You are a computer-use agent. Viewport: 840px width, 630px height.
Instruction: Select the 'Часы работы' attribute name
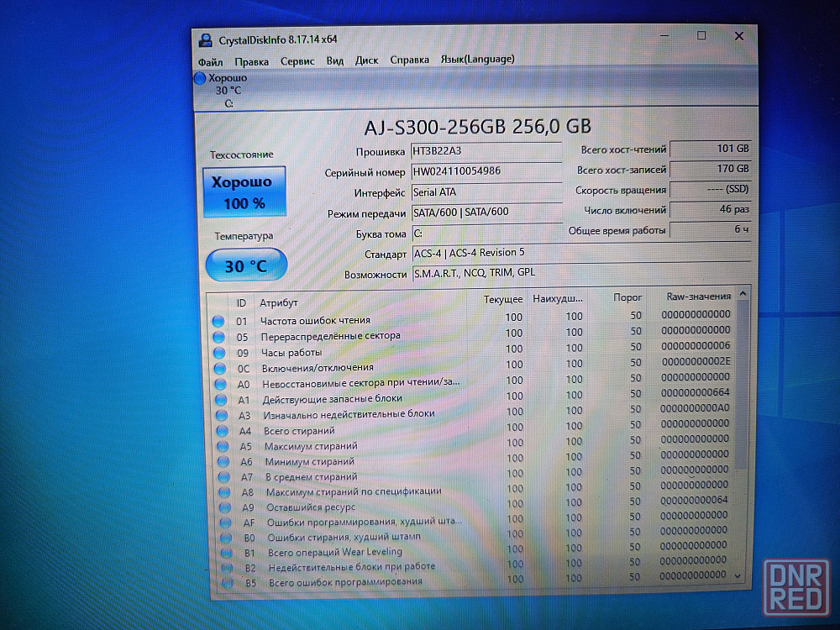(x=291, y=353)
